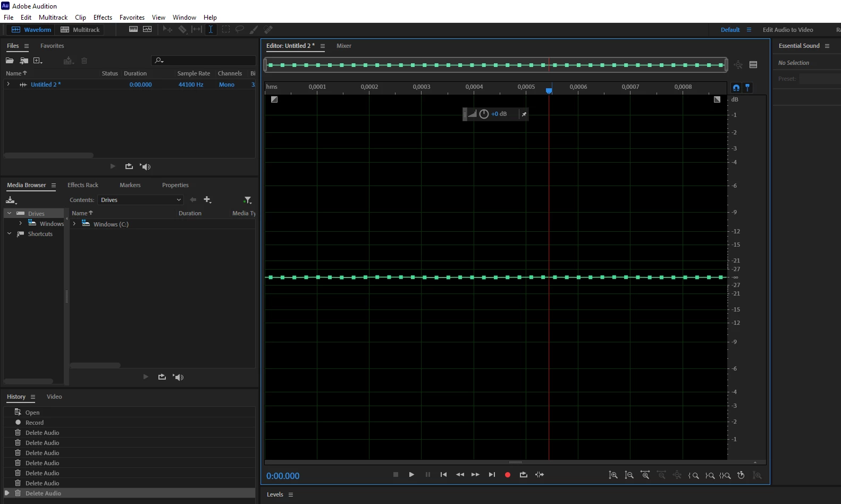Switch to the Effects Rack tab
The width and height of the screenshot is (841, 504).
tap(83, 185)
